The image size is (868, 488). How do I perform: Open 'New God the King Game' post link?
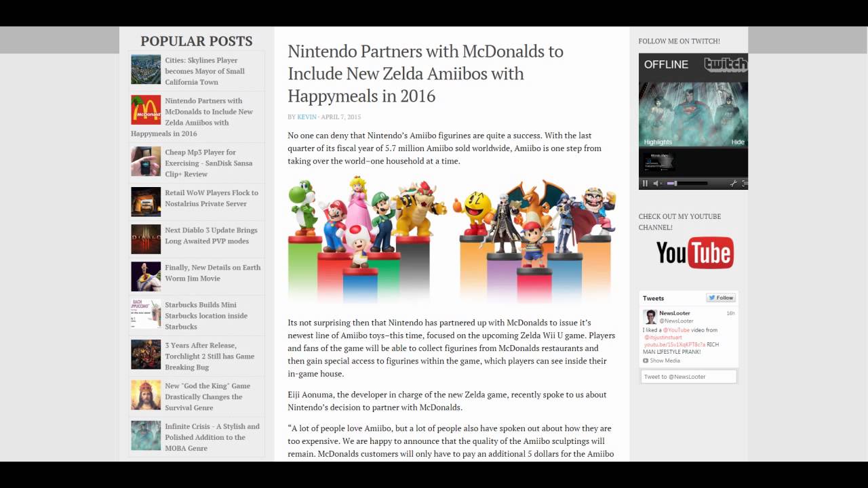(x=208, y=397)
